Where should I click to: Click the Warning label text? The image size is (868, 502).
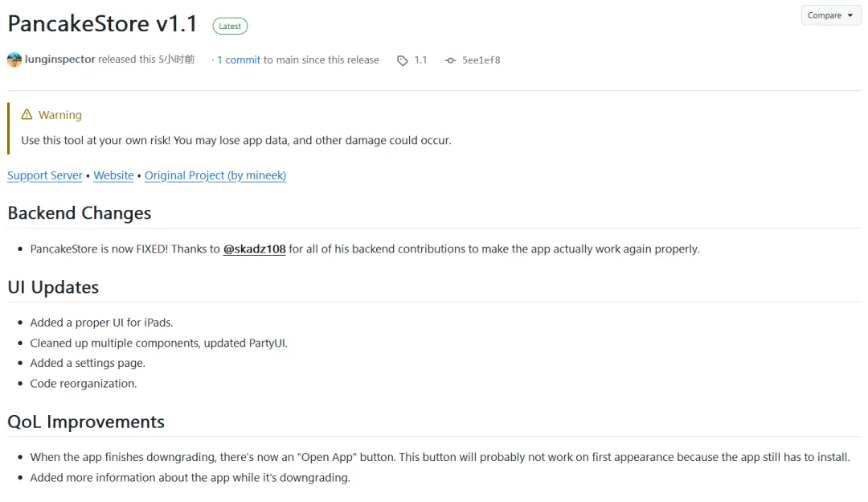60,115
